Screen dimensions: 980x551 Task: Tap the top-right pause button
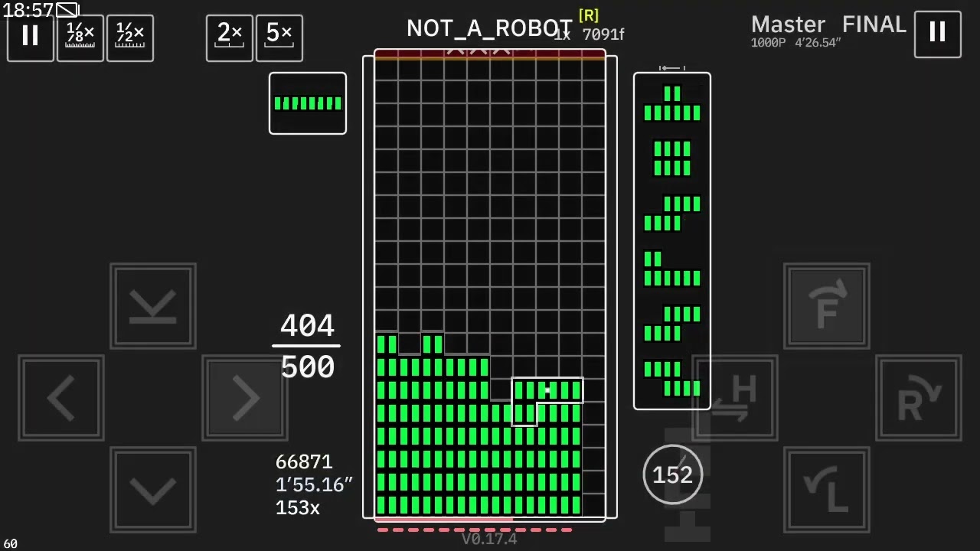938,34
